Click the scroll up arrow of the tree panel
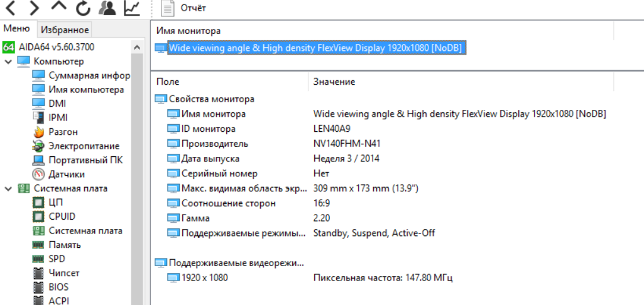Image resolution: width=644 pixels, height=305 pixels. pos(137,48)
